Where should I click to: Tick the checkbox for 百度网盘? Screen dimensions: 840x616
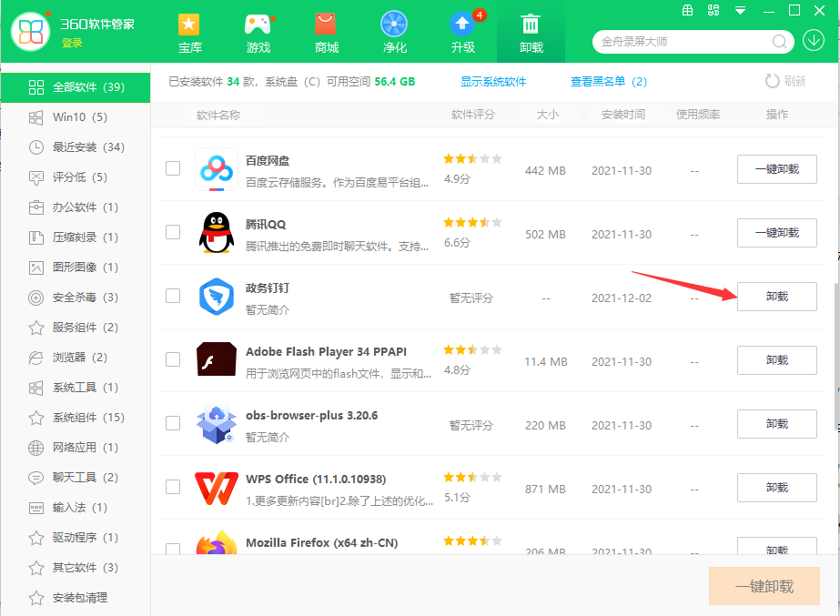pos(173,168)
